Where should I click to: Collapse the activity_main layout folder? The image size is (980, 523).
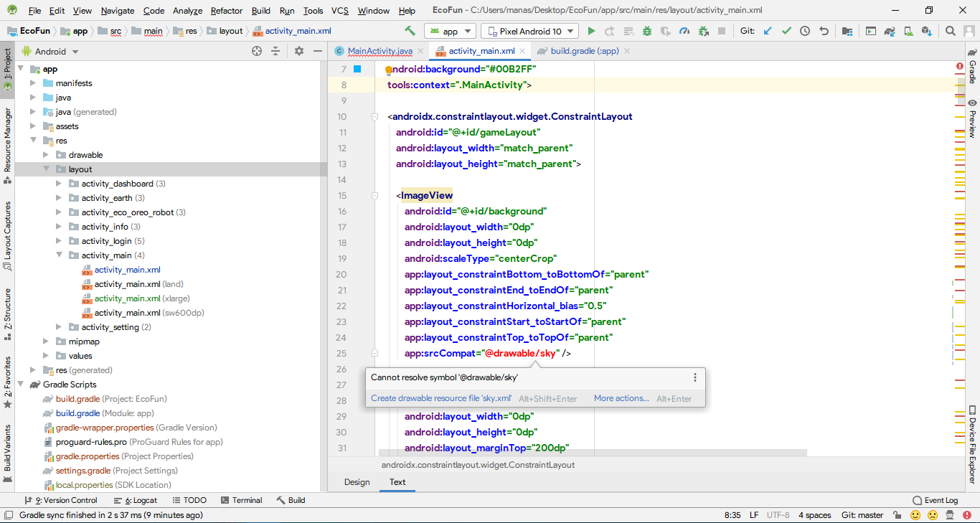pos(60,255)
